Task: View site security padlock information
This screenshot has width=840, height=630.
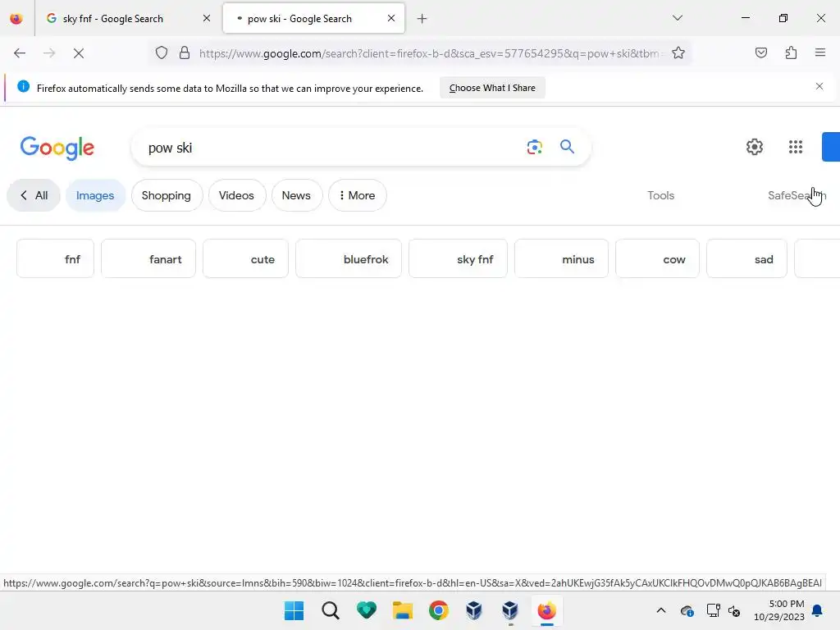Action: (185, 53)
